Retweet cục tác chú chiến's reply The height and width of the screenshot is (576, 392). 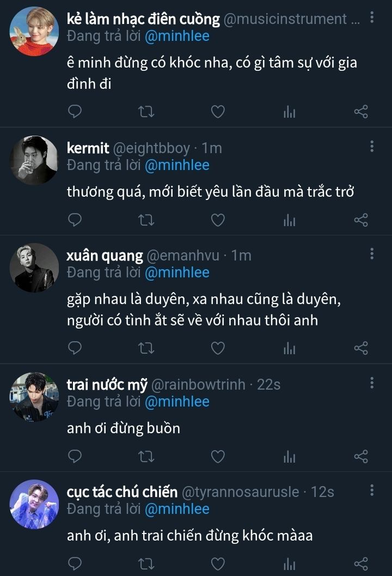(x=146, y=563)
